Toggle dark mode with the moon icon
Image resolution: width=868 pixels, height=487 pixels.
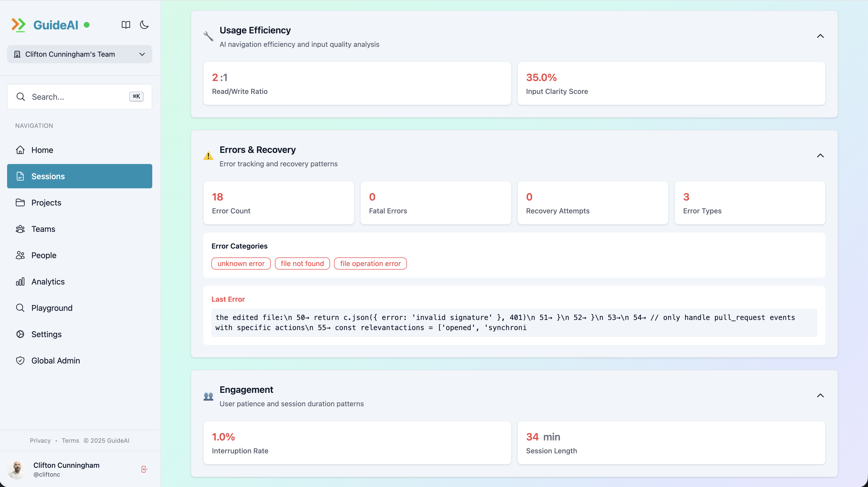click(144, 25)
